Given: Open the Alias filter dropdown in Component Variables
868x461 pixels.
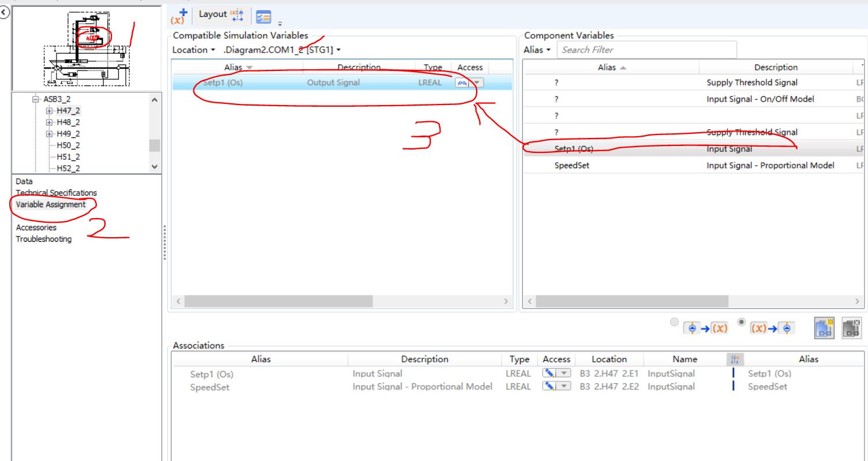Looking at the screenshot, I should point(537,50).
